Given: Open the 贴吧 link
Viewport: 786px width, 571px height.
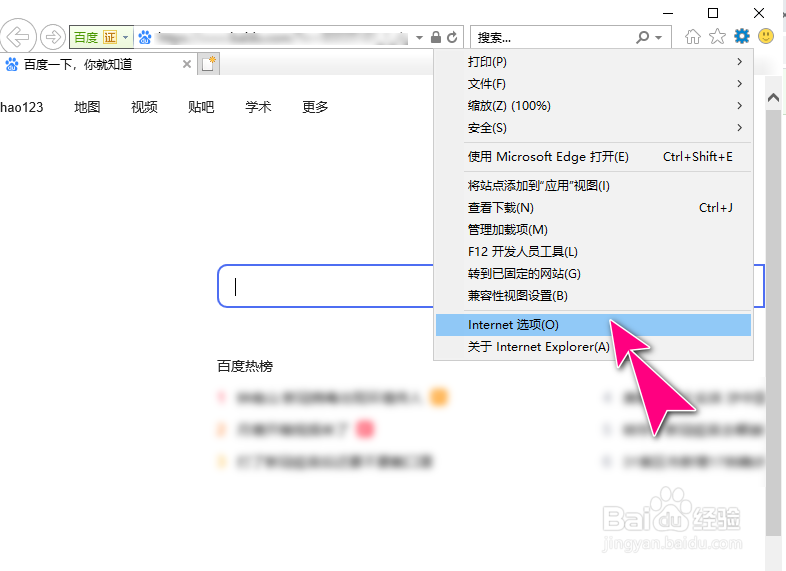Looking at the screenshot, I should point(201,107).
